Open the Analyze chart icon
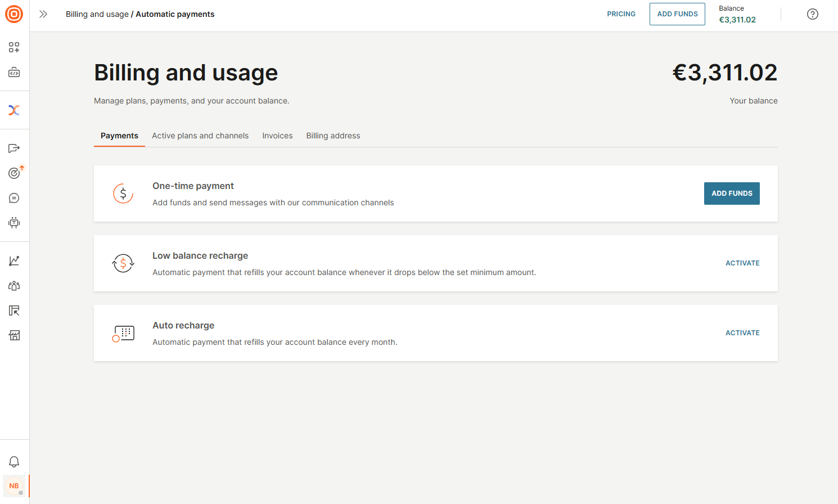Screen dimensions: 838x504 click(x=14, y=261)
